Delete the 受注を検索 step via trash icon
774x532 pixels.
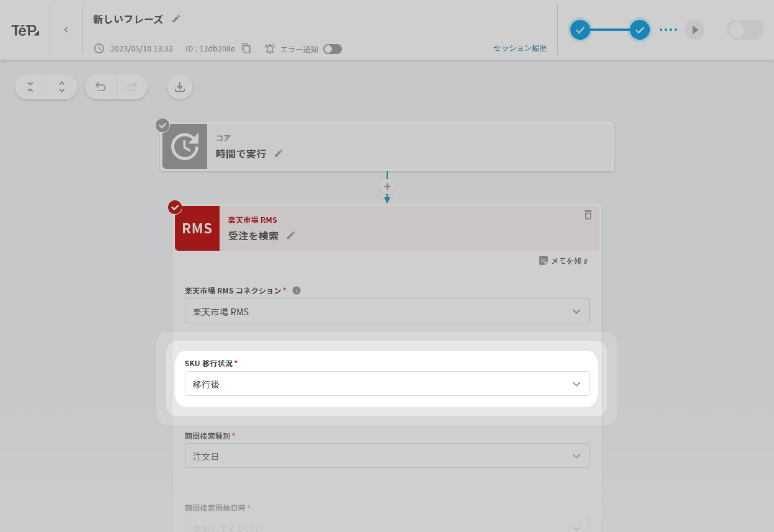click(588, 215)
